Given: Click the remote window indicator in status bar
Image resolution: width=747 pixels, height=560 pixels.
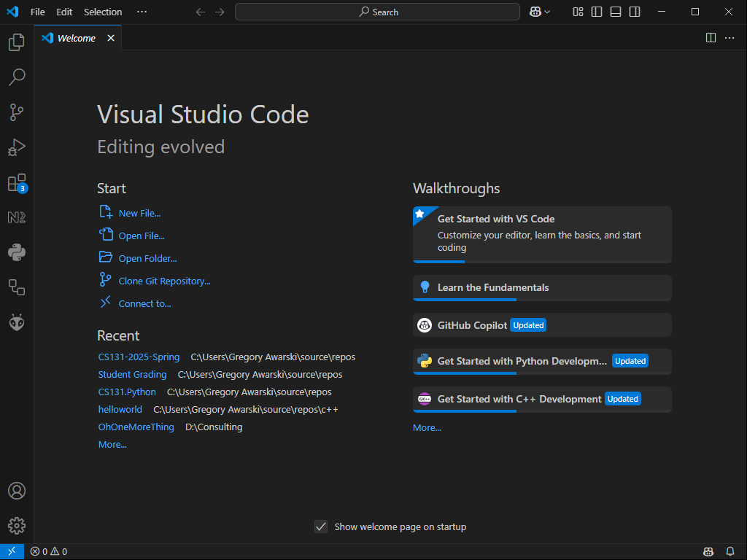Looking at the screenshot, I should pos(12,551).
